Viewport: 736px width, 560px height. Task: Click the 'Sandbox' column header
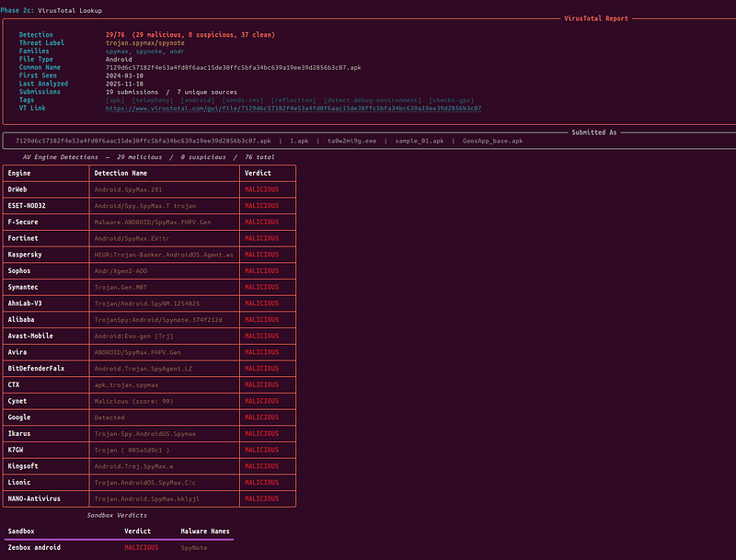(21, 531)
